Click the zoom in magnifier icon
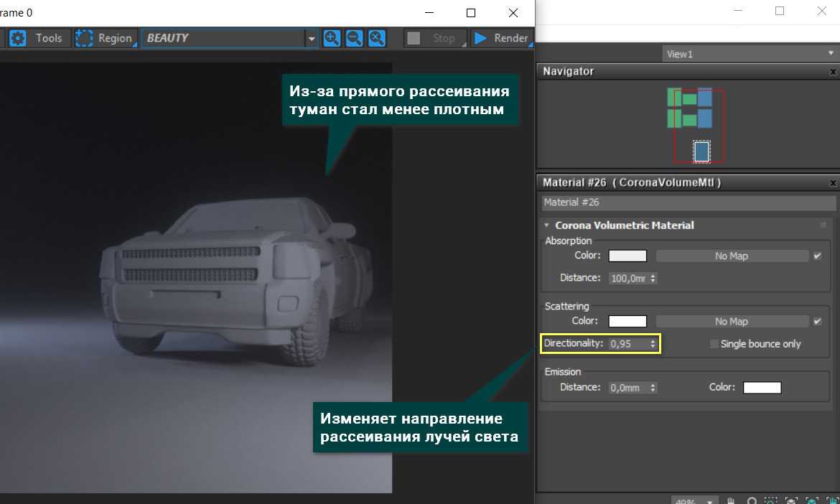840x504 pixels. point(332,38)
